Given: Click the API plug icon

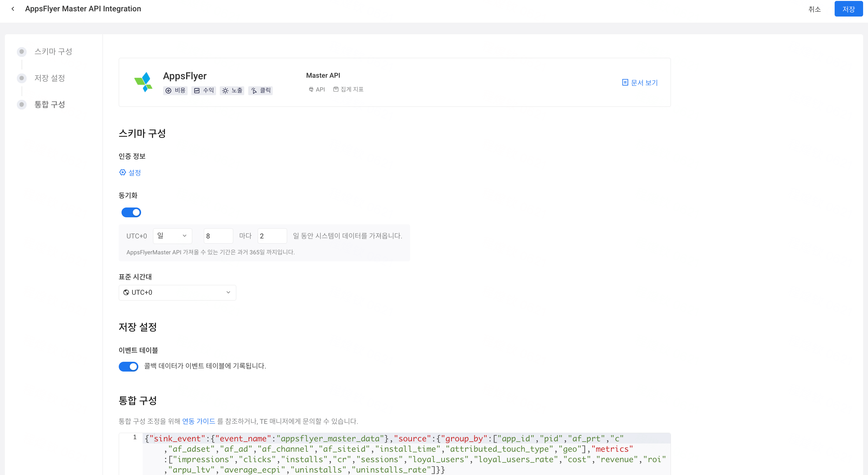Looking at the screenshot, I should tap(311, 89).
